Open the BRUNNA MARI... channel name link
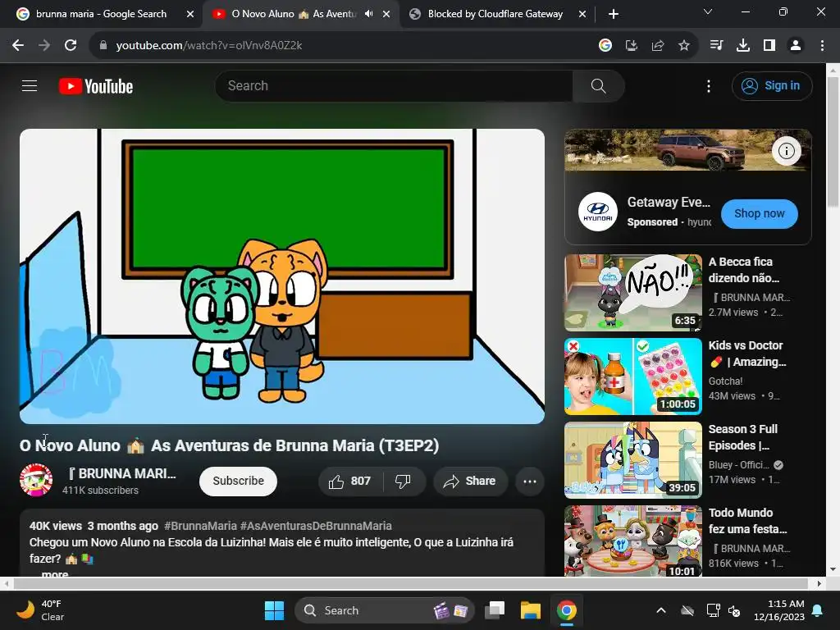The height and width of the screenshot is (630, 840). click(x=122, y=473)
